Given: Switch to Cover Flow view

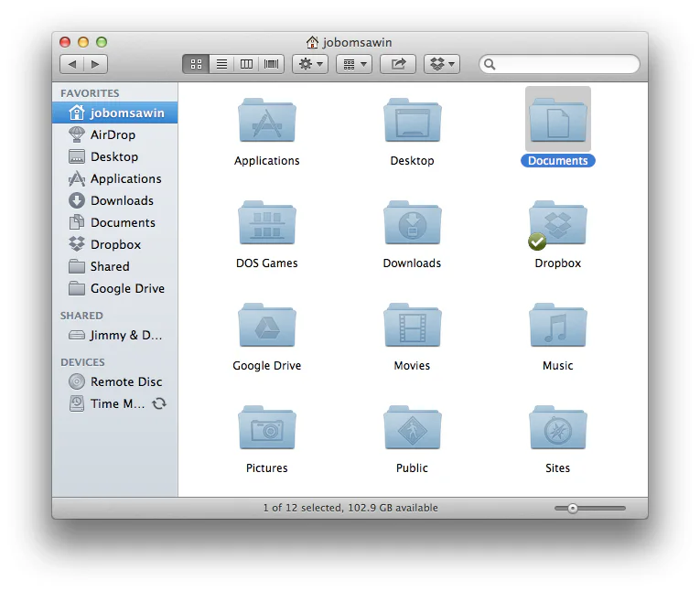Looking at the screenshot, I should [x=272, y=64].
